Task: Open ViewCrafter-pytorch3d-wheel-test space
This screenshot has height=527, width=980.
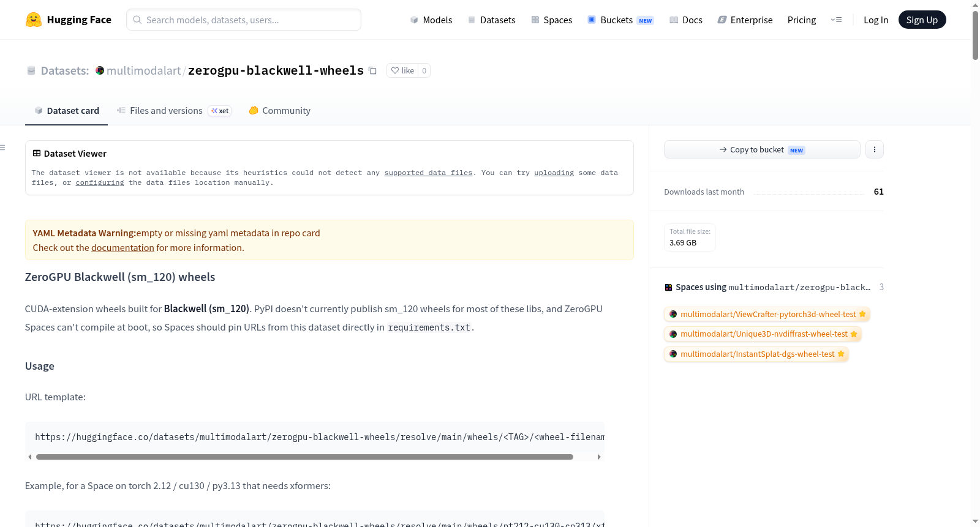Action: click(x=767, y=314)
